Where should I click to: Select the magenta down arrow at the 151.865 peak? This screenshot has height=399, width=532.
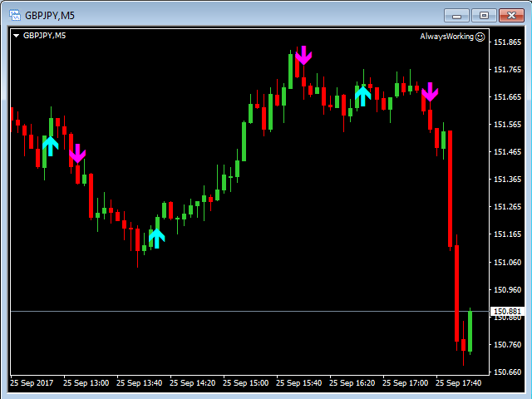point(303,56)
